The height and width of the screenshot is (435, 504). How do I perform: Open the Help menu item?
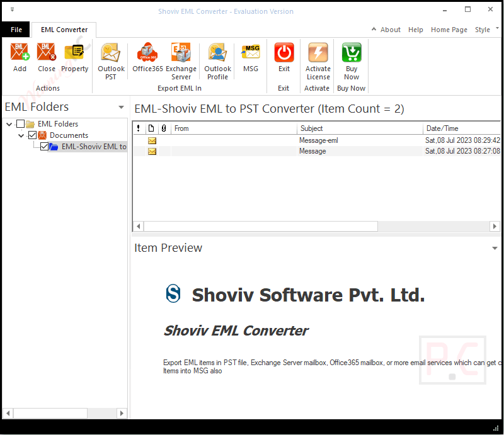click(415, 30)
